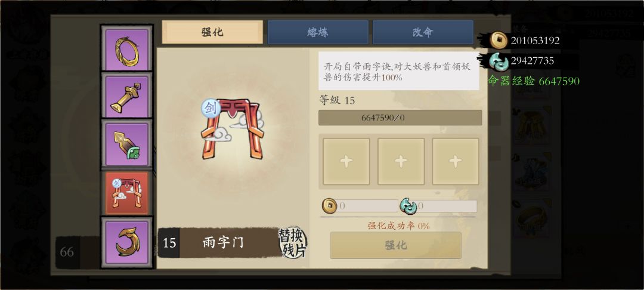This screenshot has width=644, height=290.
Task: Select the red 雨字门 gate item in sidebar
Action: pos(127,193)
